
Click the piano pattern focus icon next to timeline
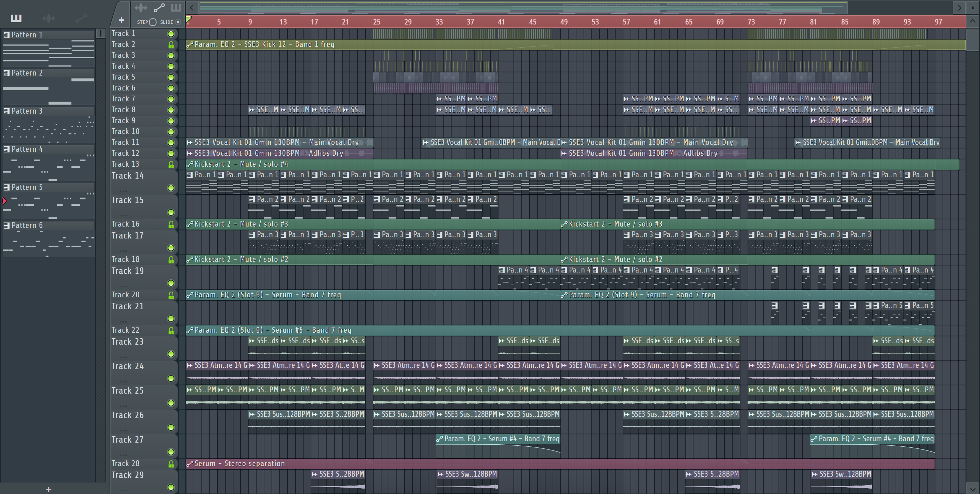click(x=176, y=7)
